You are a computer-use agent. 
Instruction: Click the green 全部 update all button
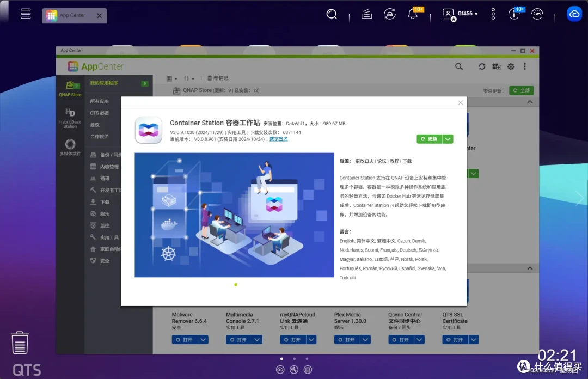pos(521,90)
